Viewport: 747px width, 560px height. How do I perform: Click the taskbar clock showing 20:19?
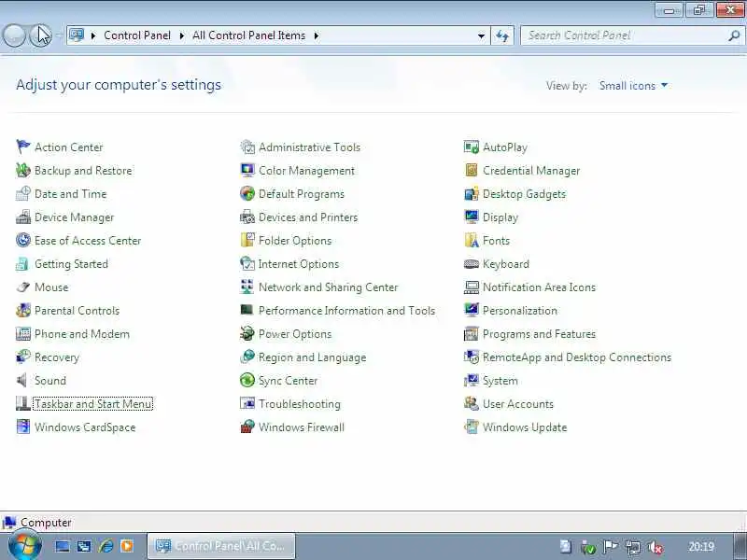[701, 547]
